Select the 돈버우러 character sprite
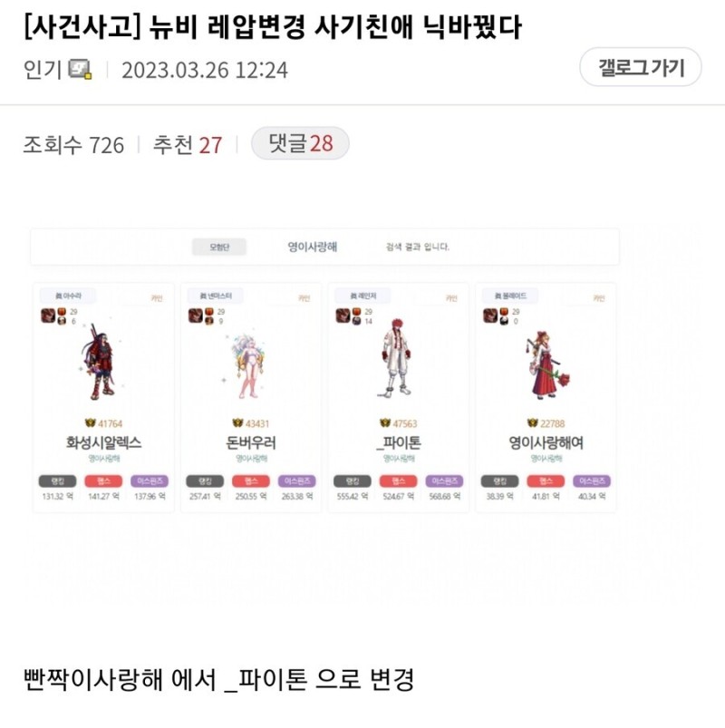This screenshot has height=728, width=725. tap(247, 366)
